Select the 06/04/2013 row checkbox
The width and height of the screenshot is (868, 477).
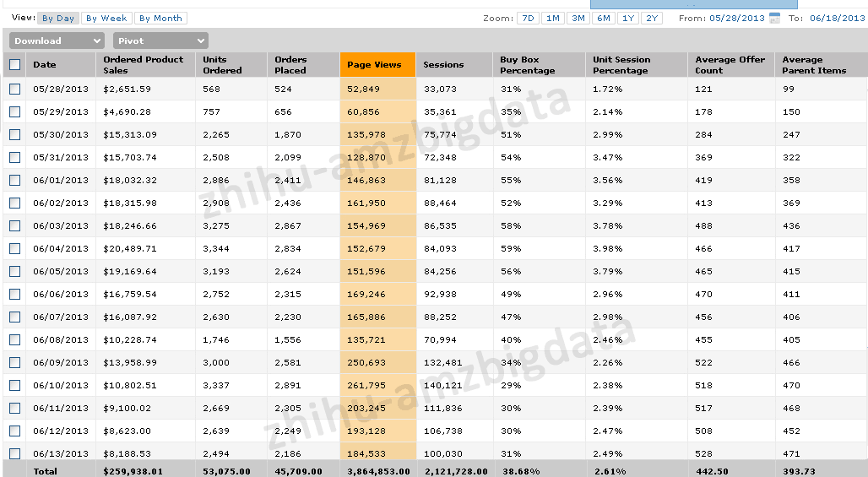[15, 249]
